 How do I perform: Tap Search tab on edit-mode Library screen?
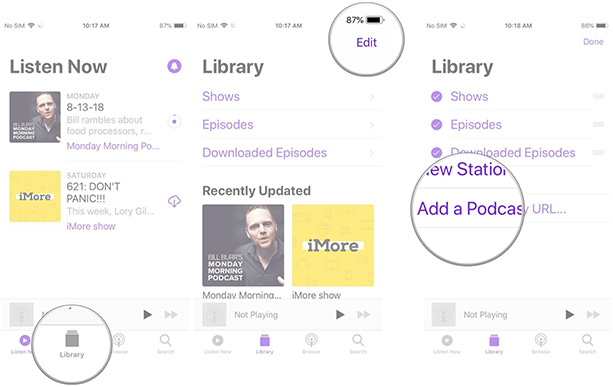coord(588,344)
